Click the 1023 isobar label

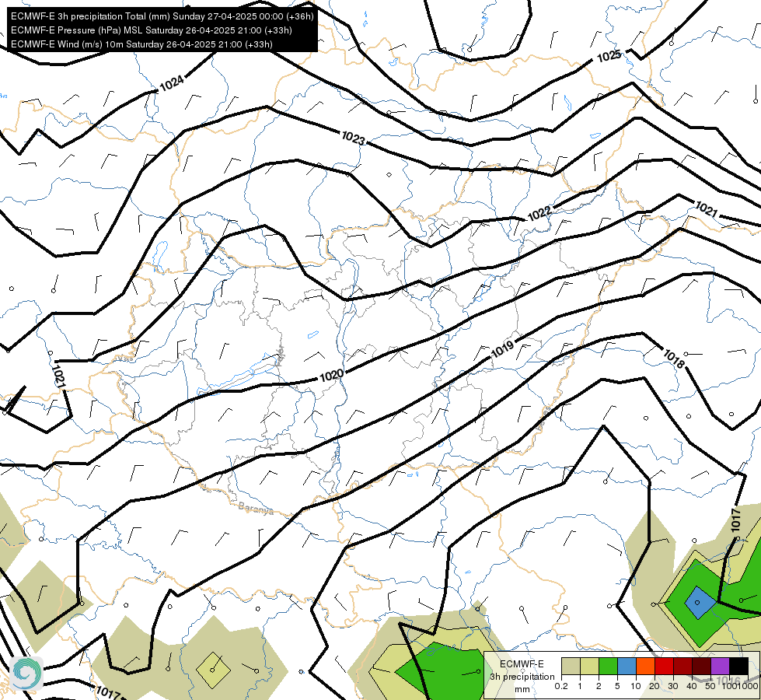tap(353, 138)
